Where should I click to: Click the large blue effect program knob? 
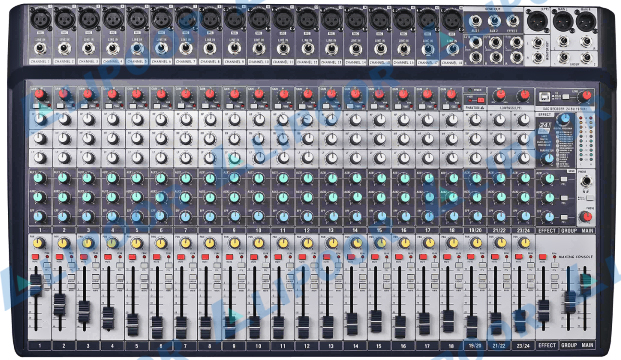coord(565,118)
